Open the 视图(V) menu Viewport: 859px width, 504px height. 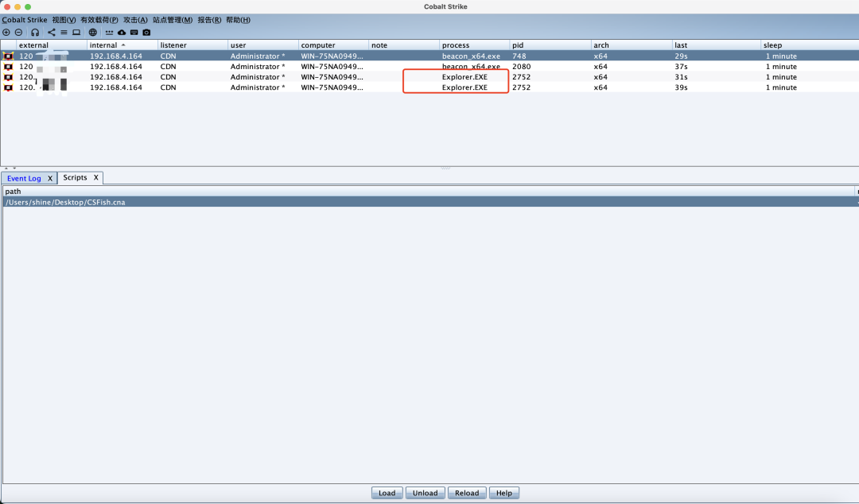coord(64,20)
